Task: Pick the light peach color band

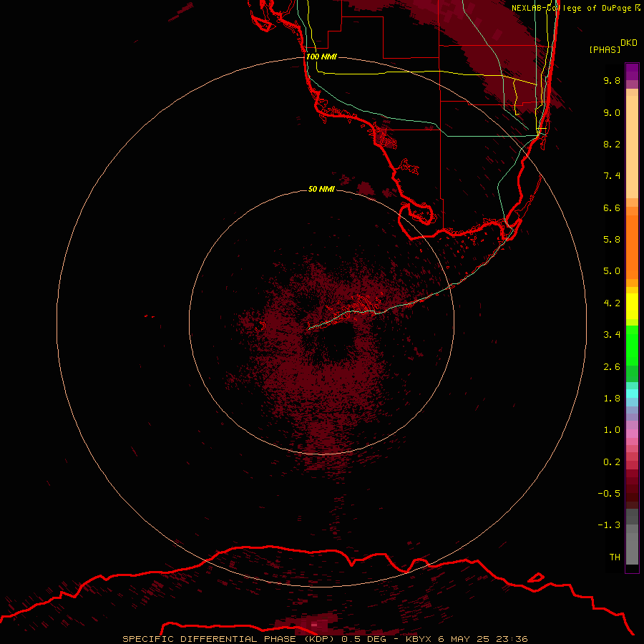Action: pos(632,147)
